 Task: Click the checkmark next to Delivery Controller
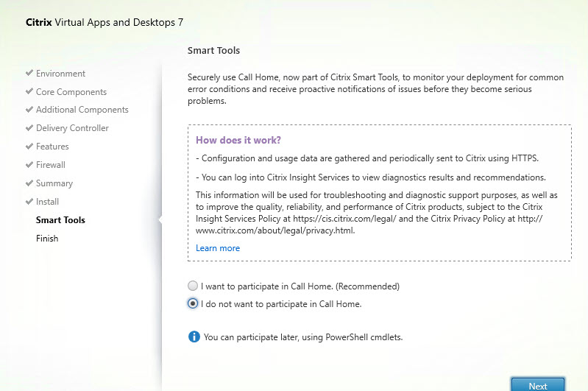(x=29, y=128)
